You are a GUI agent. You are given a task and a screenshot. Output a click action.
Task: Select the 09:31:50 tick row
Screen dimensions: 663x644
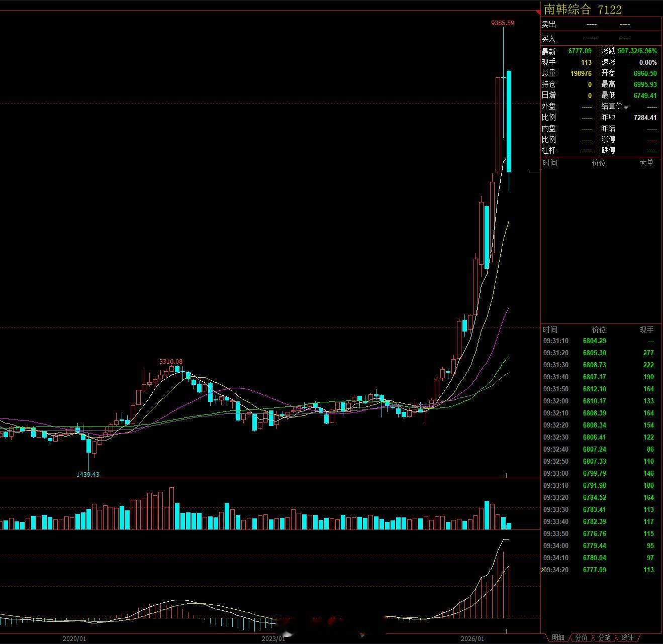coord(601,389)
